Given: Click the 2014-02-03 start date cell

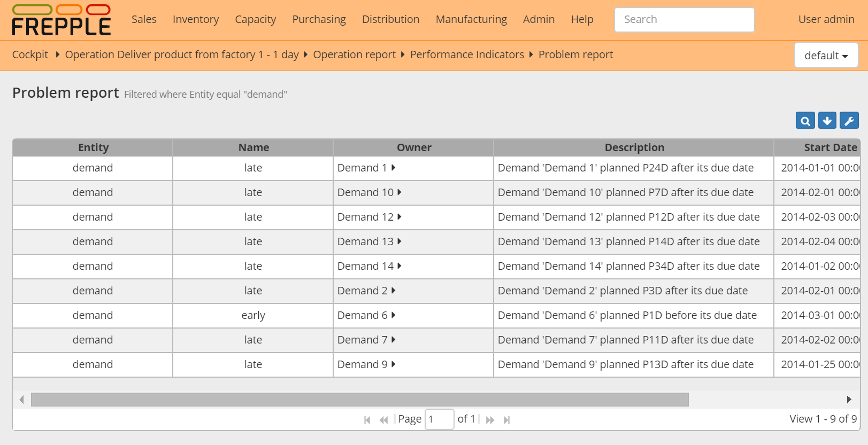Looking at the screenshot, I should click(817, 217).
